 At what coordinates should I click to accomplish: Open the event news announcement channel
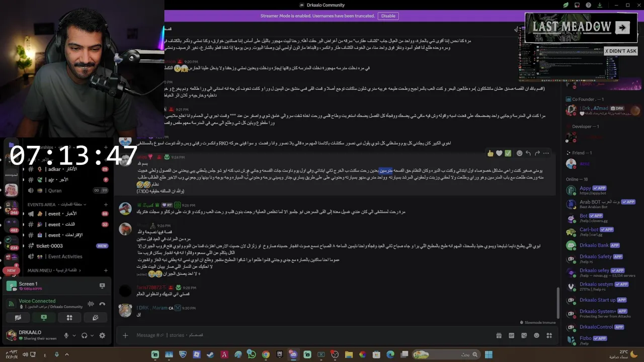68,214
